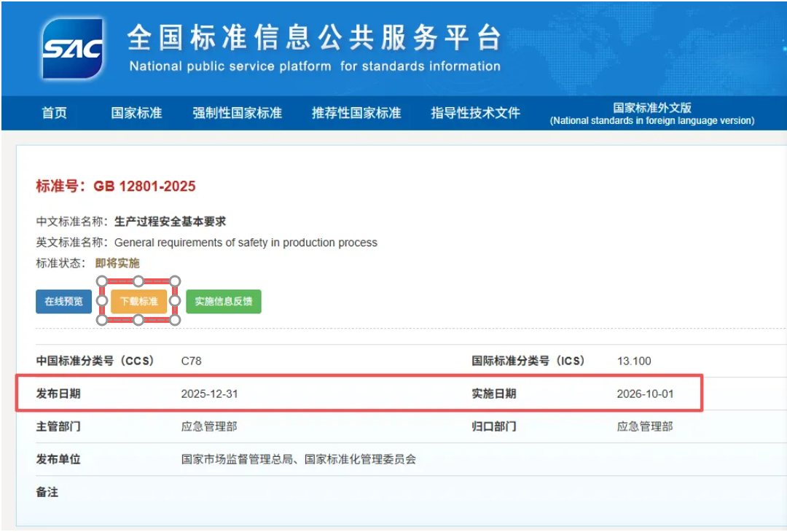Click the 中国标准分类号（CCS） label

click(x=95, y=361)
